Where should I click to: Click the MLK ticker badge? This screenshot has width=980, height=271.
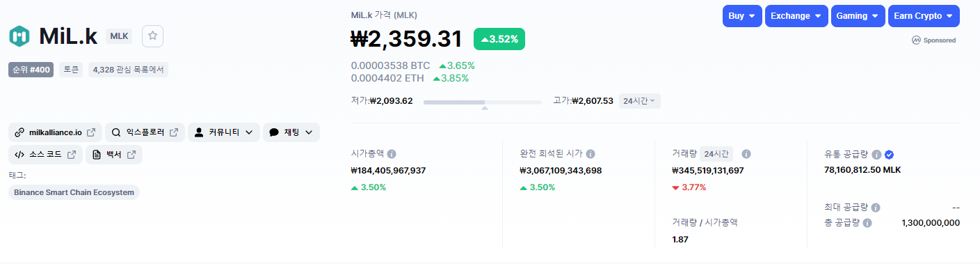[119, 36]
